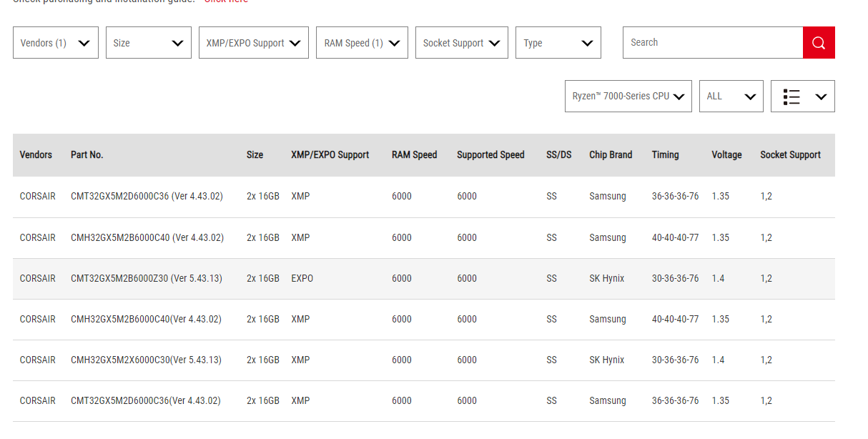Click SK Hynix in the CMT32GX5M2B6000Z30 row
Screen dimensions: 868x439
tap(607, 279)
